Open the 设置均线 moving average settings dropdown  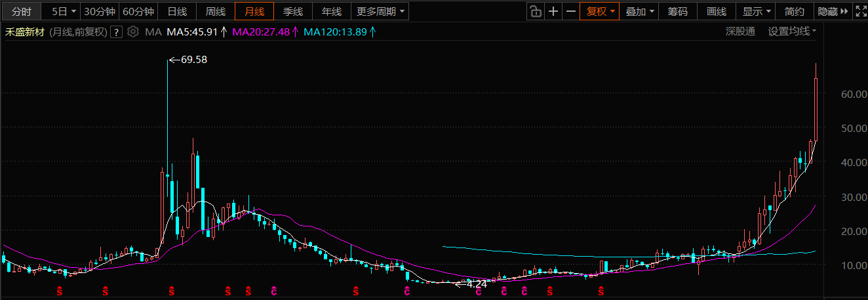792,31
